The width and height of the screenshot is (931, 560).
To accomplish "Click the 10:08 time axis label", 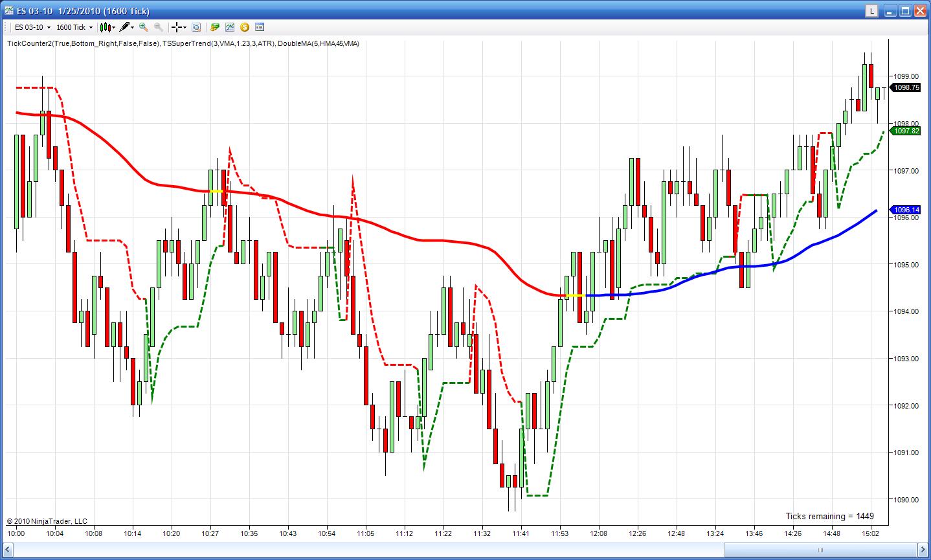I will click(94, 534).
